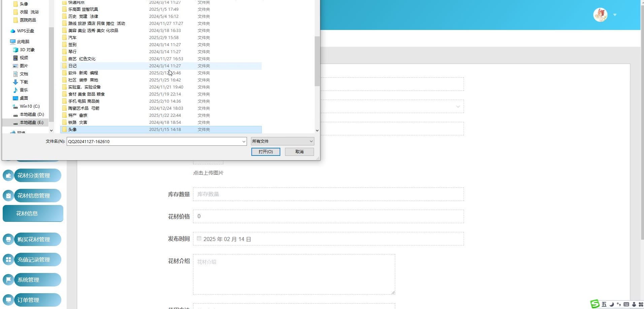Expand the form select chevron behind dialog
The image size is (644, 309).
tap(458, 107)
